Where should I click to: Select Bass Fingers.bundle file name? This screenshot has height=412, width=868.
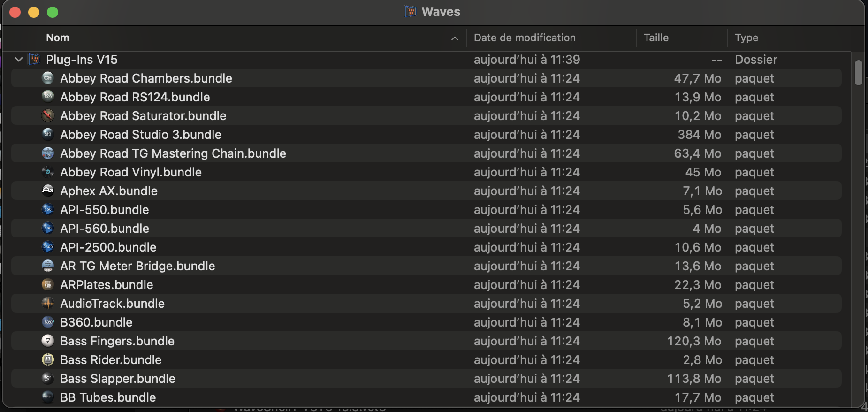pyautogui.click(x=117, y=341)
